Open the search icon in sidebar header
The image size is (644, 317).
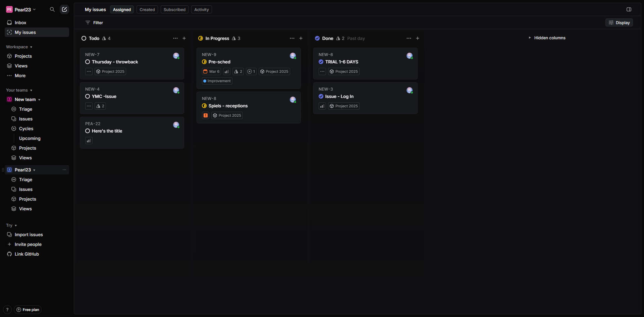coord(52,9)
